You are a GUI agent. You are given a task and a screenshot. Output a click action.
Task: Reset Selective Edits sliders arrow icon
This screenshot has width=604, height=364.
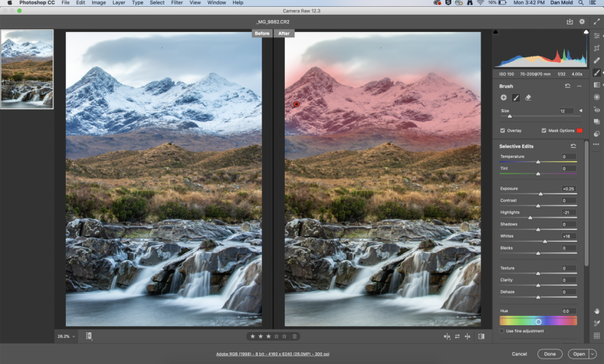coord(573,146)
